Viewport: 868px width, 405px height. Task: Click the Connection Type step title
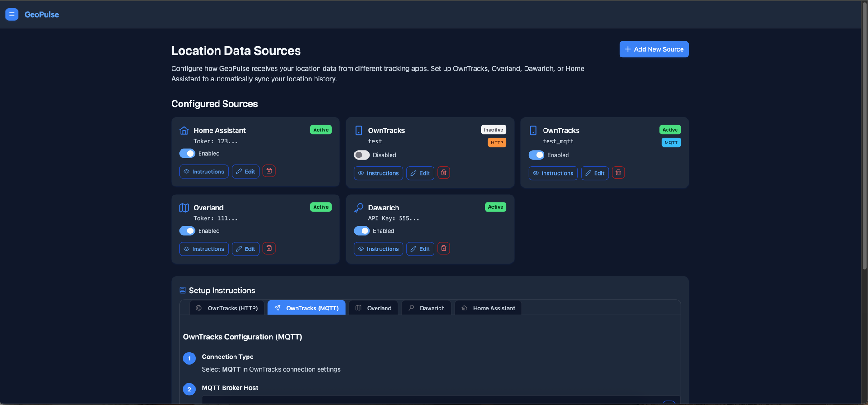[x=228, y=357]
